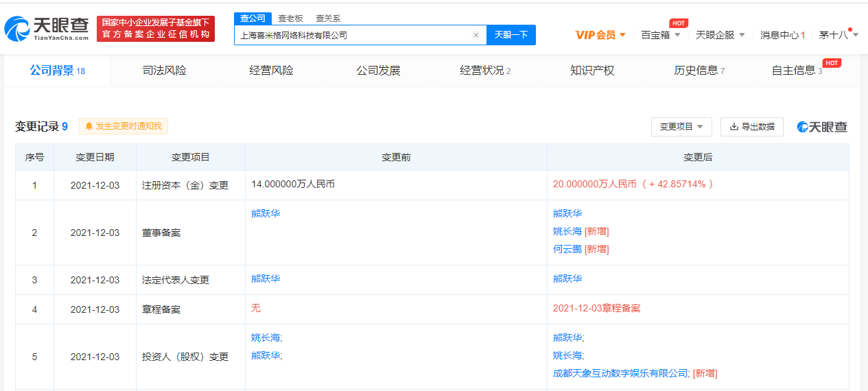This screenshot has height=391, width=868.
Task: Clear the search box with the X icon
Action: (x=476, y=35)
